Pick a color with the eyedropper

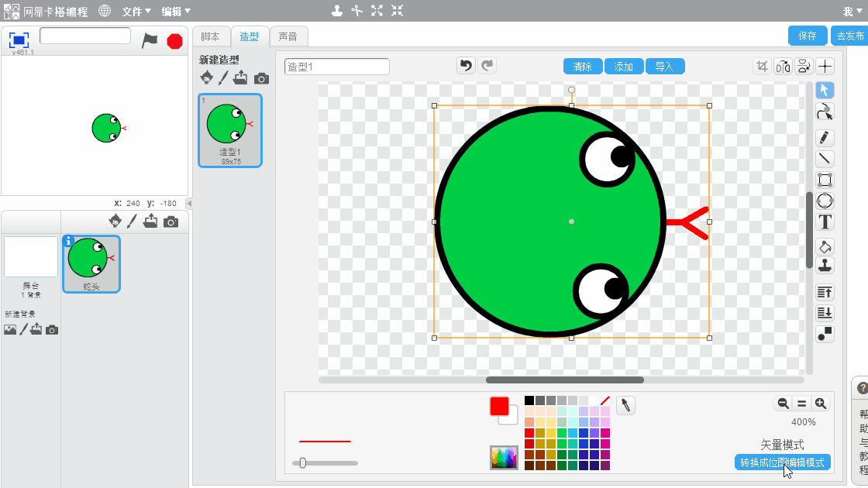625,406
